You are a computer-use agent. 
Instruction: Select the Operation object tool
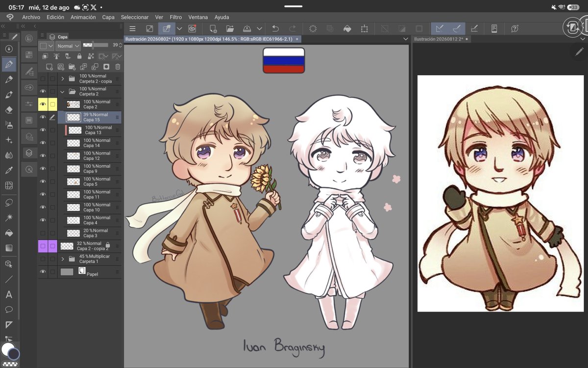tap(9, 263)
